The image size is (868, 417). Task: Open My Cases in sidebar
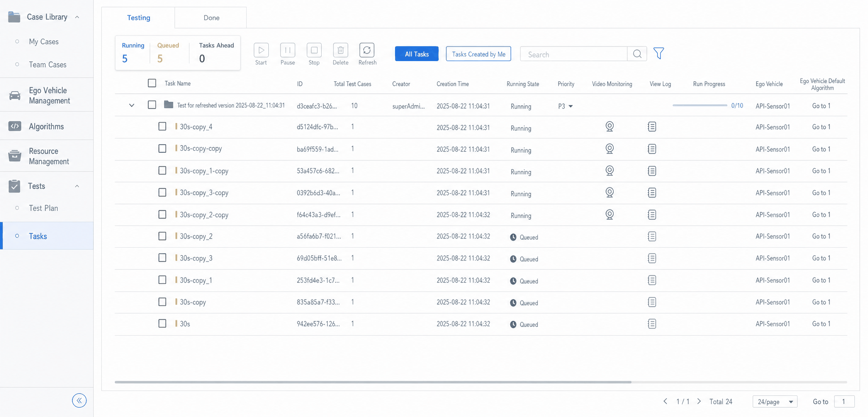point(44,42)
